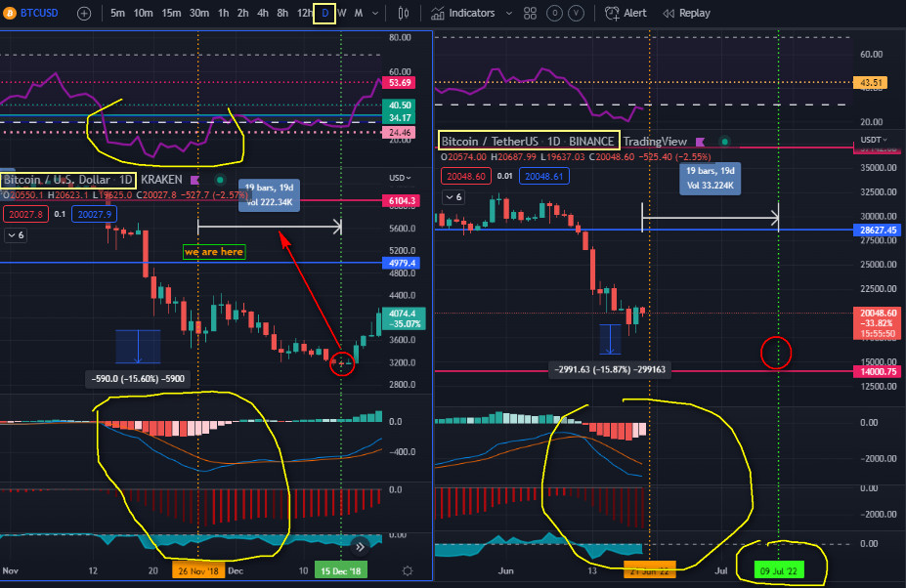Select the highlighted D daily interval
906x588 pixels.
click(x=326, y=13)
